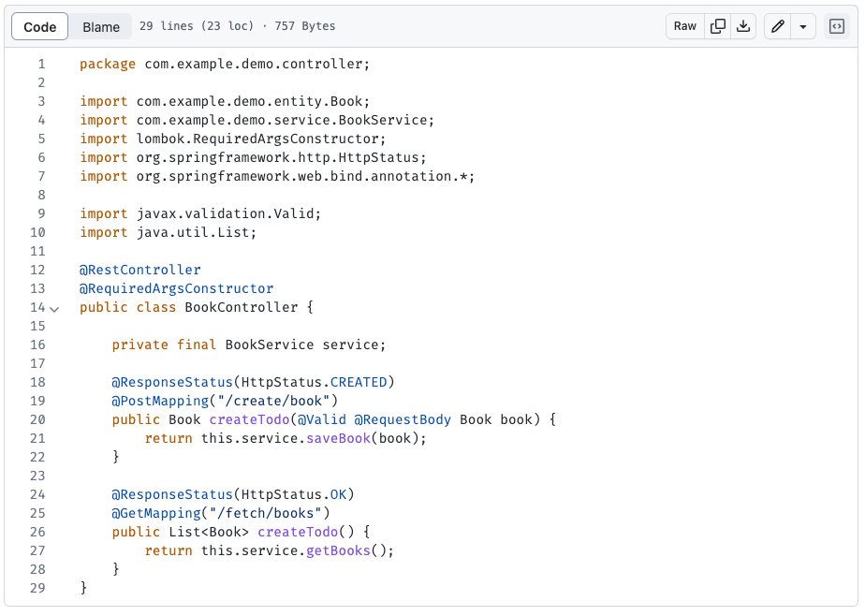865x616 pixels.
Task: Click line number 29
Action: click(37, 588)
